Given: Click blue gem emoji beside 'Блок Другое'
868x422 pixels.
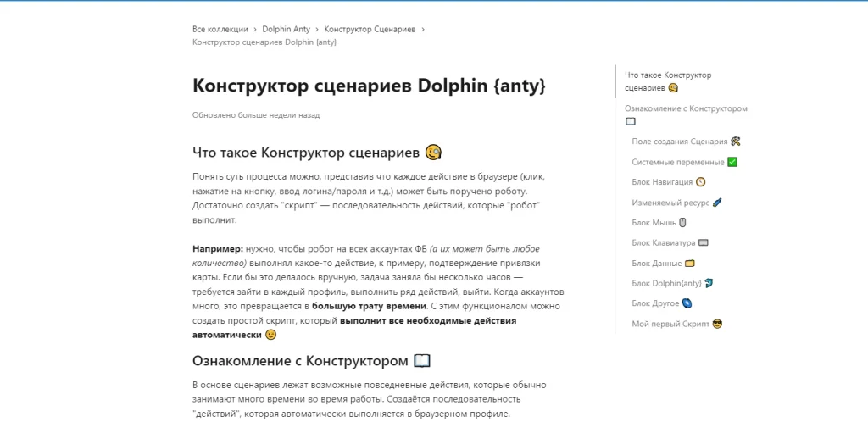Looking at the screenshot, I should (687, 303).
